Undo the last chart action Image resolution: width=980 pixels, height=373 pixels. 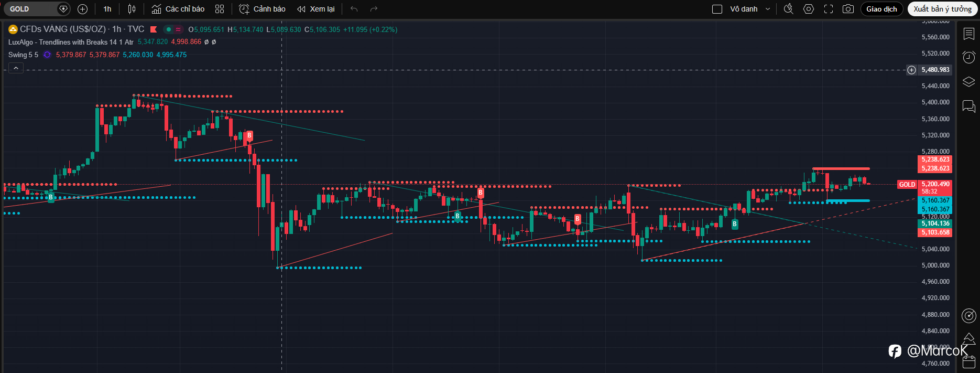click(354, 9)
